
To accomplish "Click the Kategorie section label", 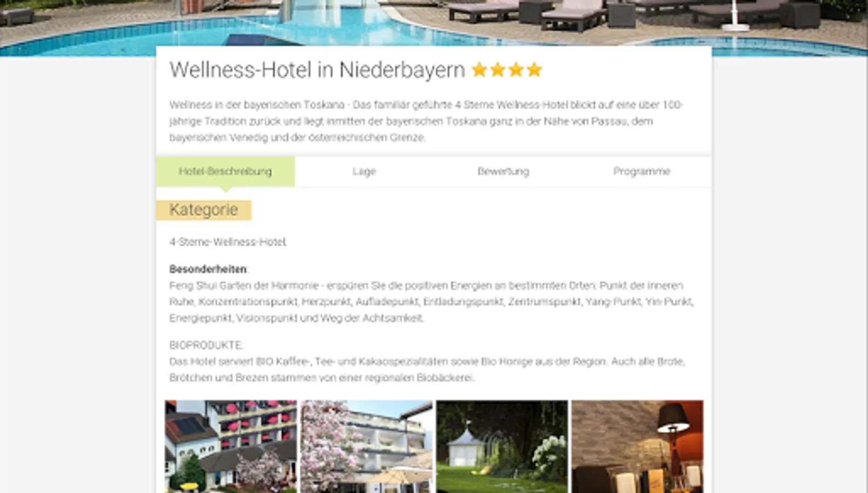I will coord(204,210).
